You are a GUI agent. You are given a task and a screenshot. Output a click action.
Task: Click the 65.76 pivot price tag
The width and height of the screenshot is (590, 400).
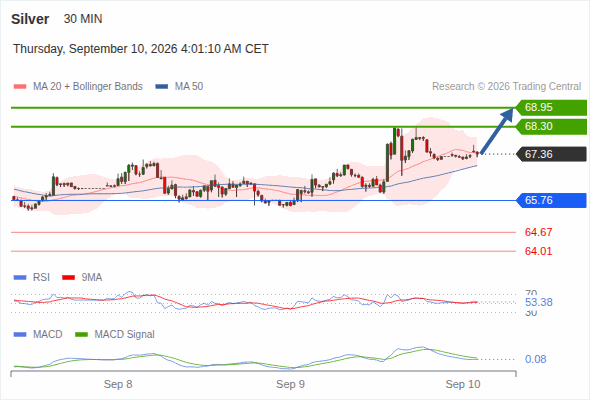coord(551,200)
